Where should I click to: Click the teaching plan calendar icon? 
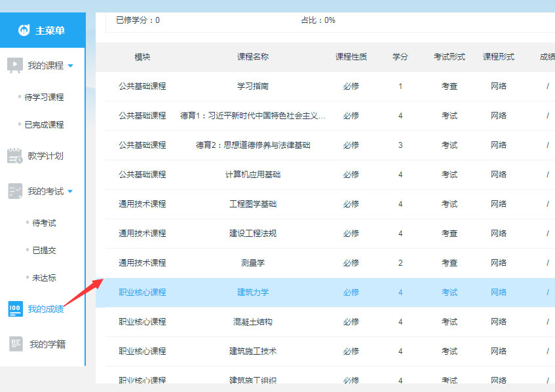coord(14,156)
